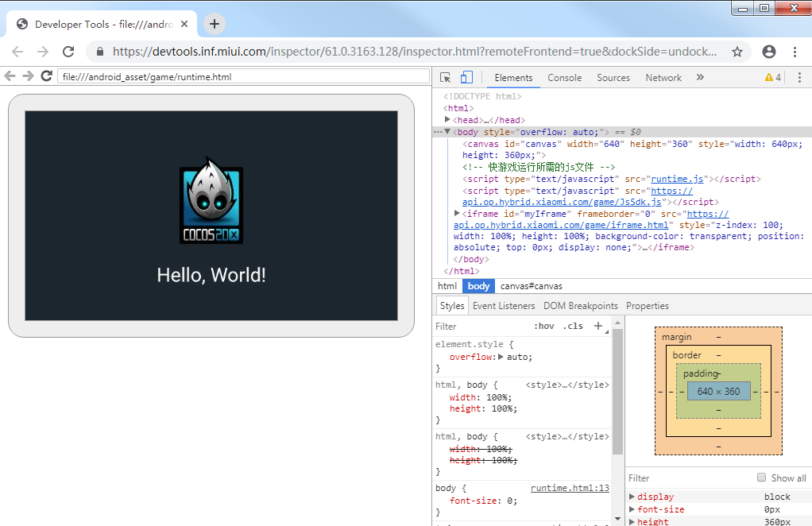The image size is (812, 526).
Task: Open runtime.html:13 source link
Action: coord(570,488)
